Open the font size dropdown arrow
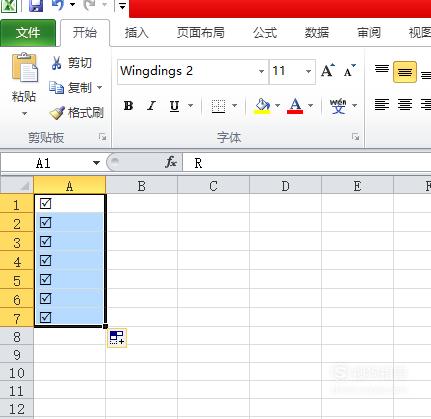431x419 pixels. point(308,71)
